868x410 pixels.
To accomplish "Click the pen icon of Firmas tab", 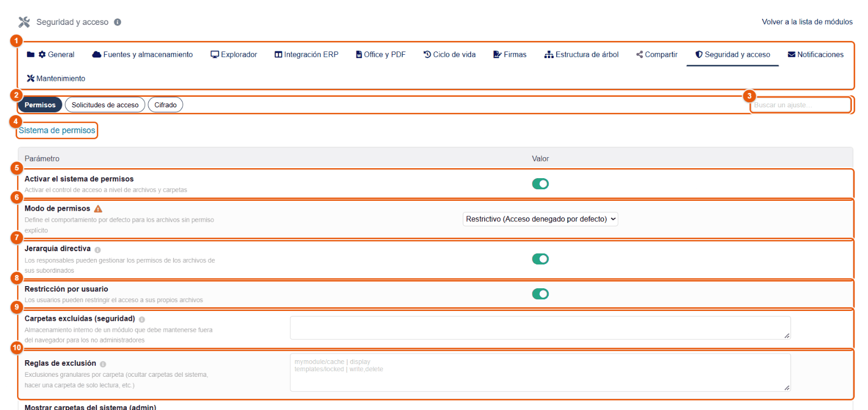I will (498, 54).
